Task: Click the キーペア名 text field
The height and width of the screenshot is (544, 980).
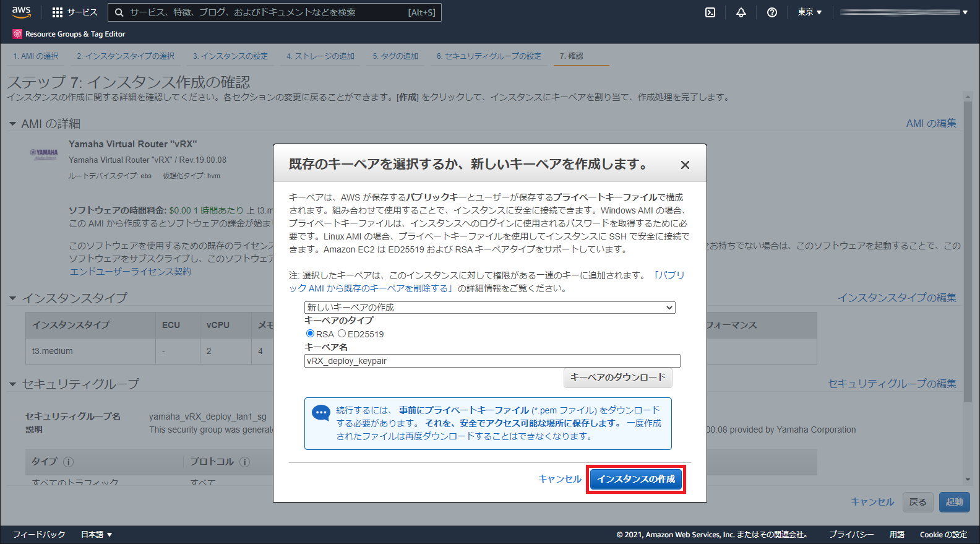Action: (492, 361)
